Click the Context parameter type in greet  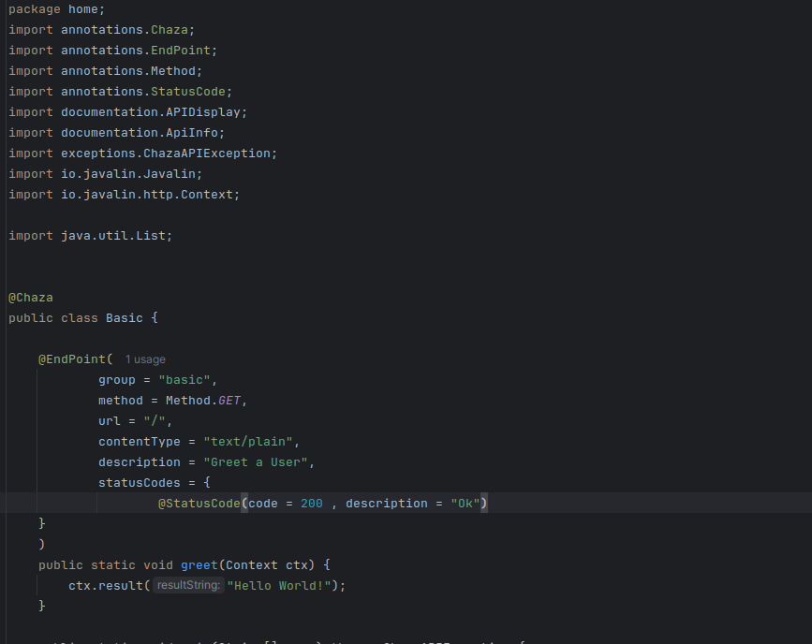click(x=251, y=565)
